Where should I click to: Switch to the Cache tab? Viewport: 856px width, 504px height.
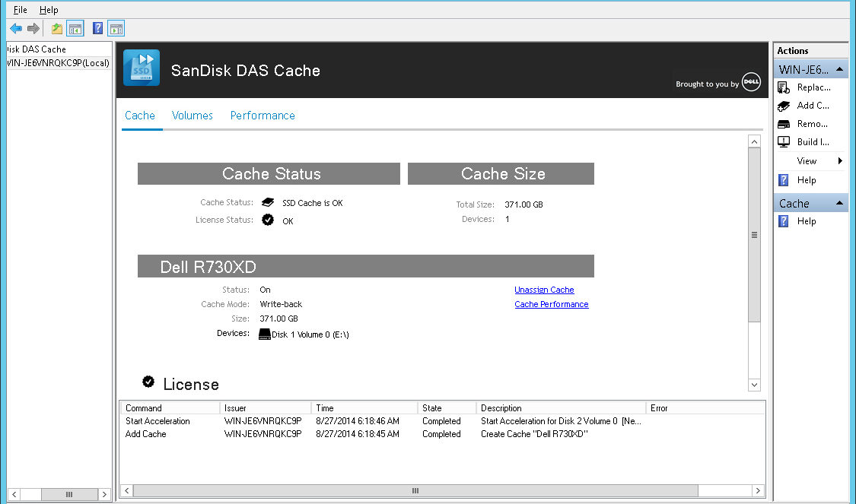(140, 116)
